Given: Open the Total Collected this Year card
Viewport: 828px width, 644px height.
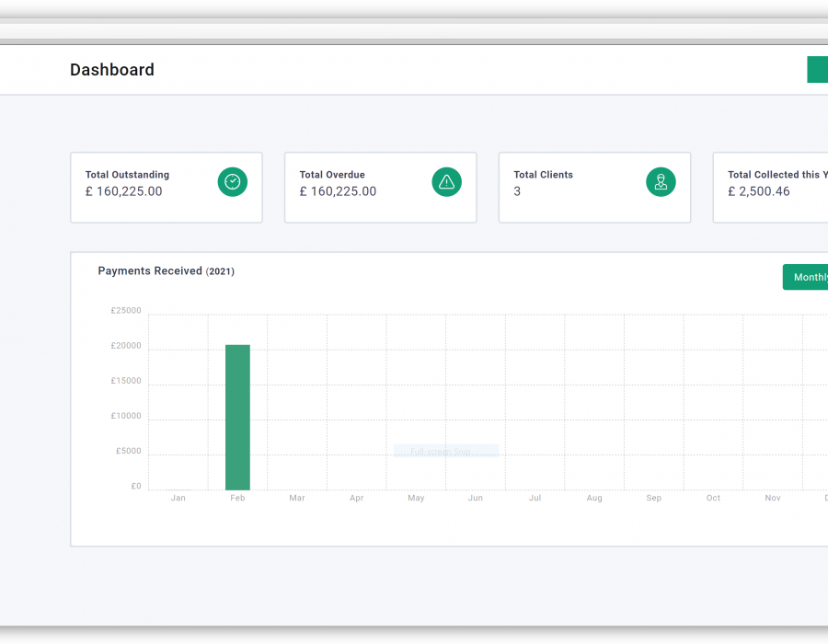Looking at the screenshot, I should click(773, 188).
